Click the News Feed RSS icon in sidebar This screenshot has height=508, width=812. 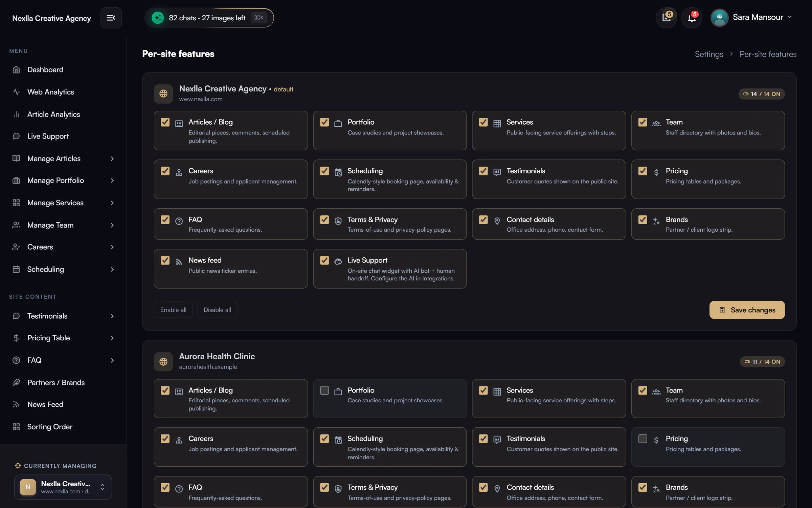pyautogui.click(x=16, y=404)
